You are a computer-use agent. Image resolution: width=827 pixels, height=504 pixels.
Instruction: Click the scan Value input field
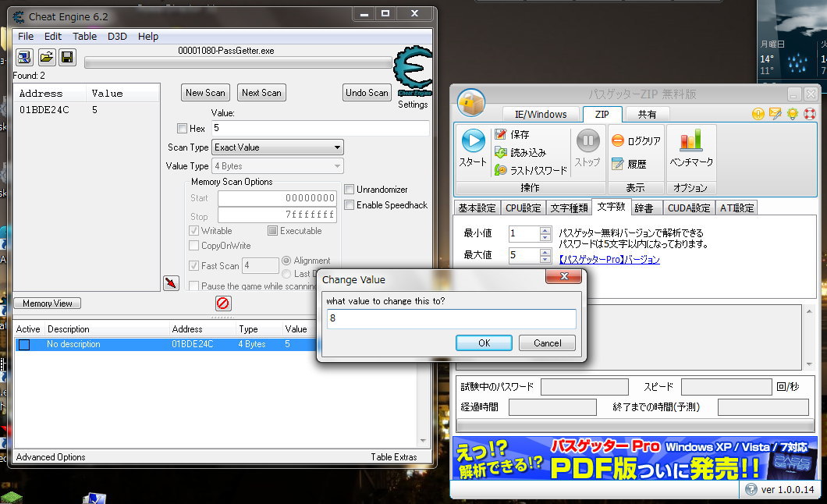click(320, 128)
